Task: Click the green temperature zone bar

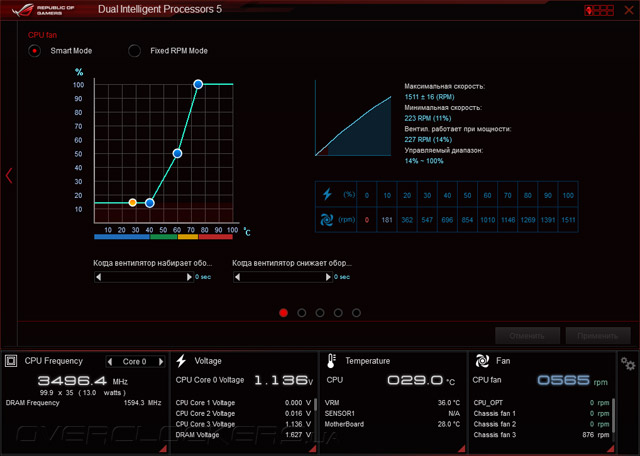Action: point(164,237)
